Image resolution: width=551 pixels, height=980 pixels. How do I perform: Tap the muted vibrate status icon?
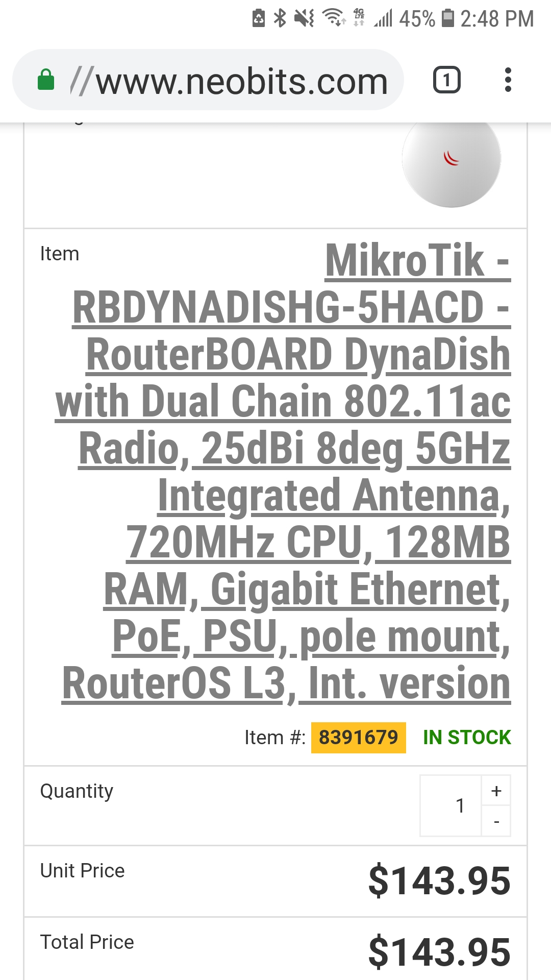tap(304, 18)
